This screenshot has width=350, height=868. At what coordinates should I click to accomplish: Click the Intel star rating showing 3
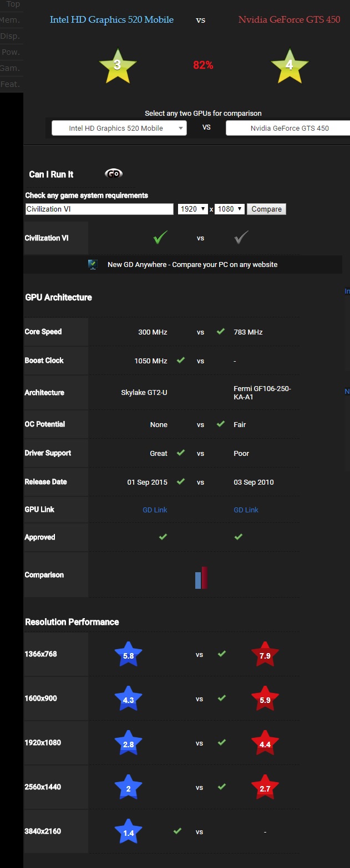117,65
